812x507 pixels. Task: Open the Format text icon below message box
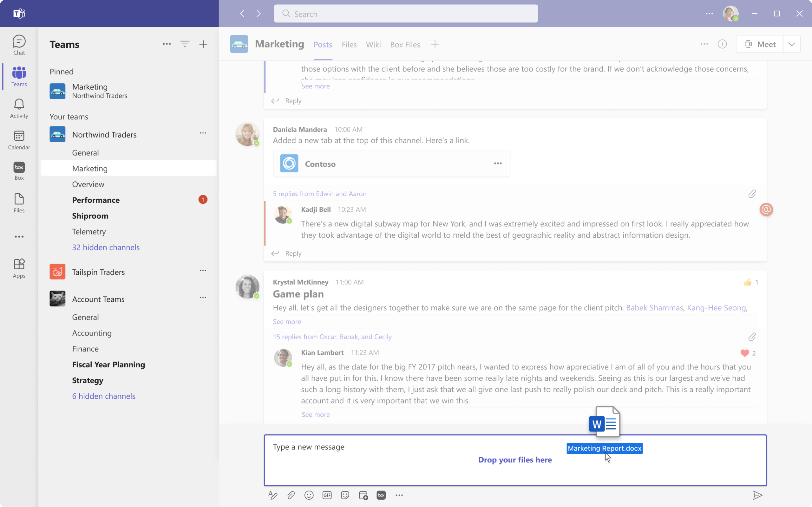[x=272, y=495]
